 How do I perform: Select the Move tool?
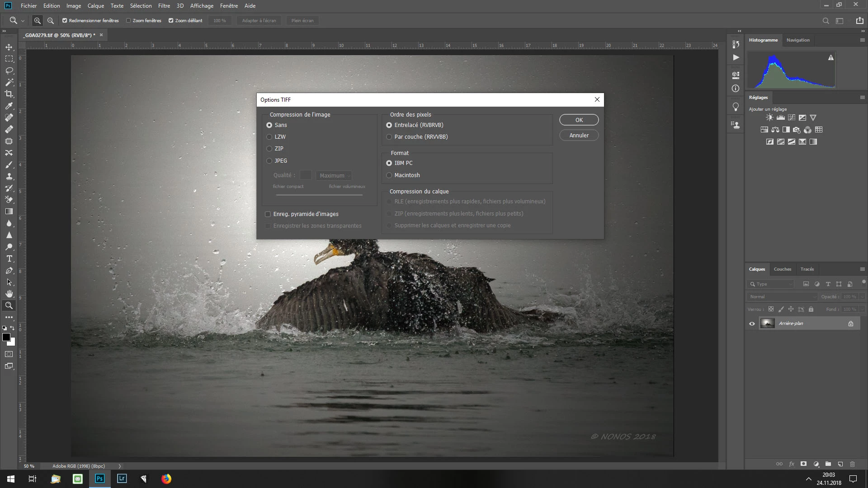point(9,47)
